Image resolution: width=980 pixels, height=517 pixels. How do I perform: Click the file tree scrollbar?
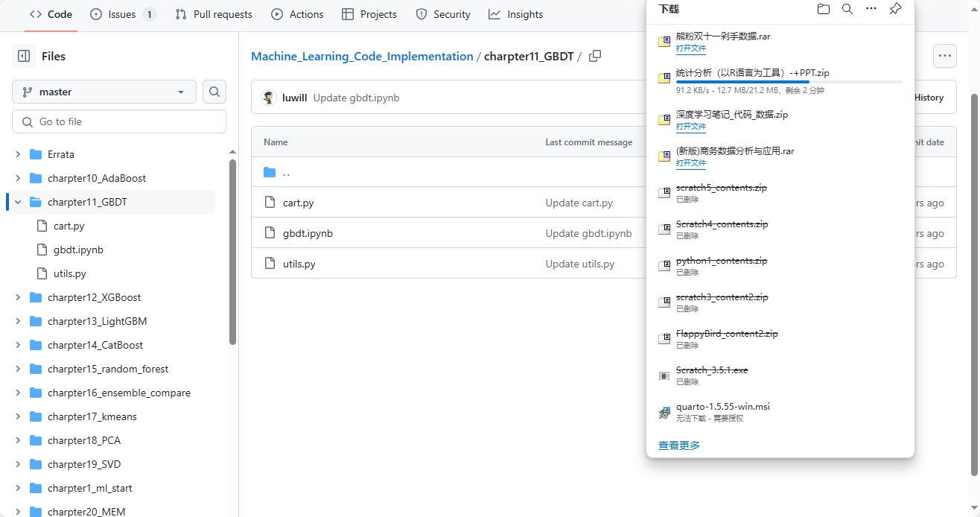point(232,252)
